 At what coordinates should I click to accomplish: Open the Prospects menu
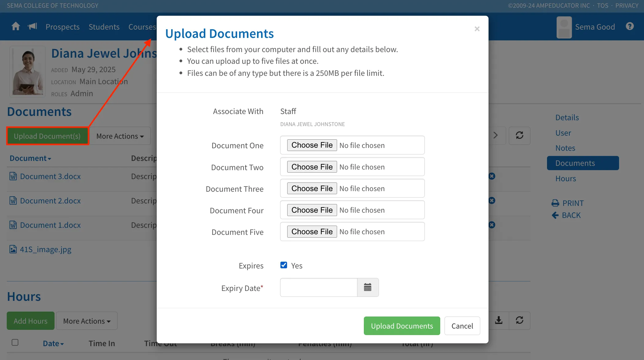coord(62,27)
